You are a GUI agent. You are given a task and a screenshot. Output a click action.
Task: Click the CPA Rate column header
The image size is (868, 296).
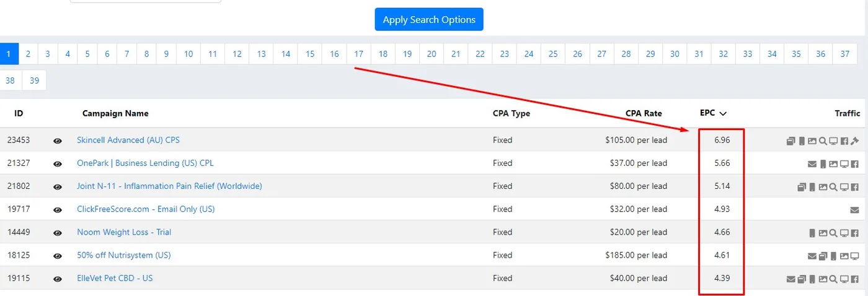point(644,113)
